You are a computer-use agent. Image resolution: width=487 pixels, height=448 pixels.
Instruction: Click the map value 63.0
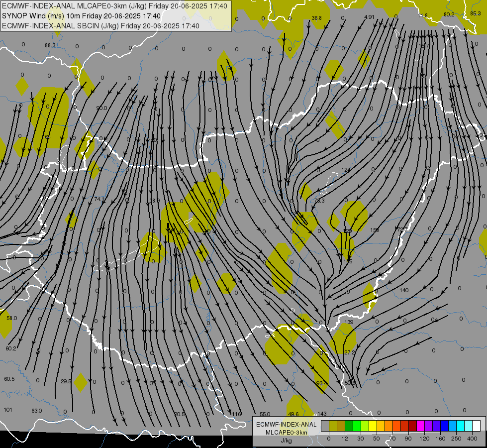point(37,411)
